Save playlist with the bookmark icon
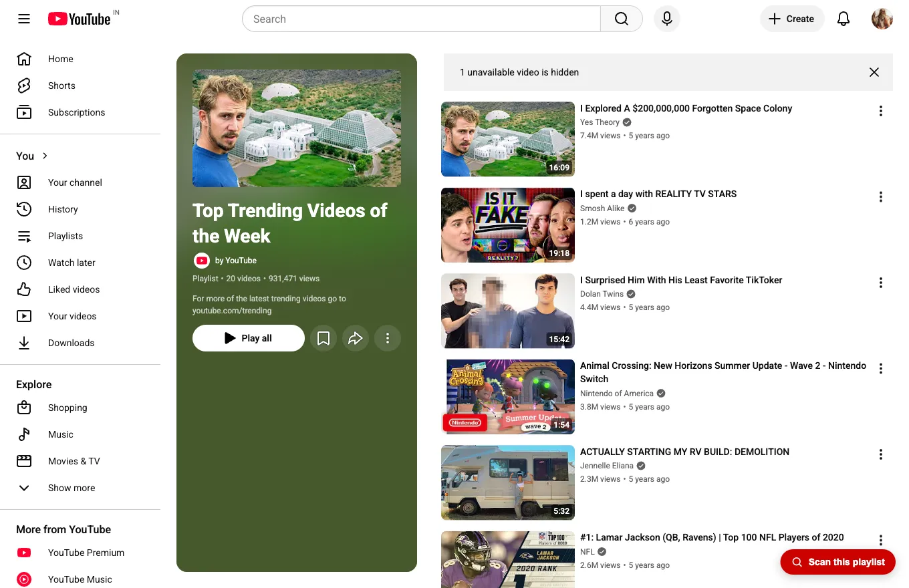Viewport: 909px width, 588px height. point(323,338)
